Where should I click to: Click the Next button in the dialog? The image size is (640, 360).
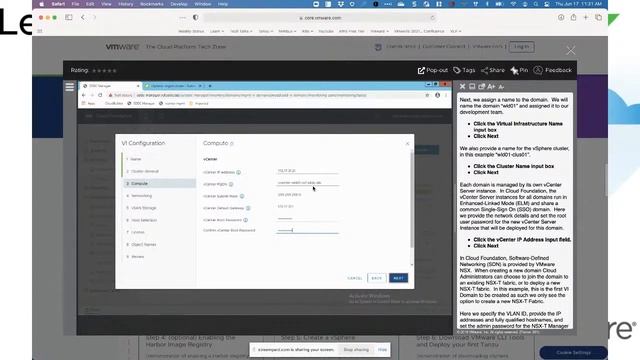point(398,278)
